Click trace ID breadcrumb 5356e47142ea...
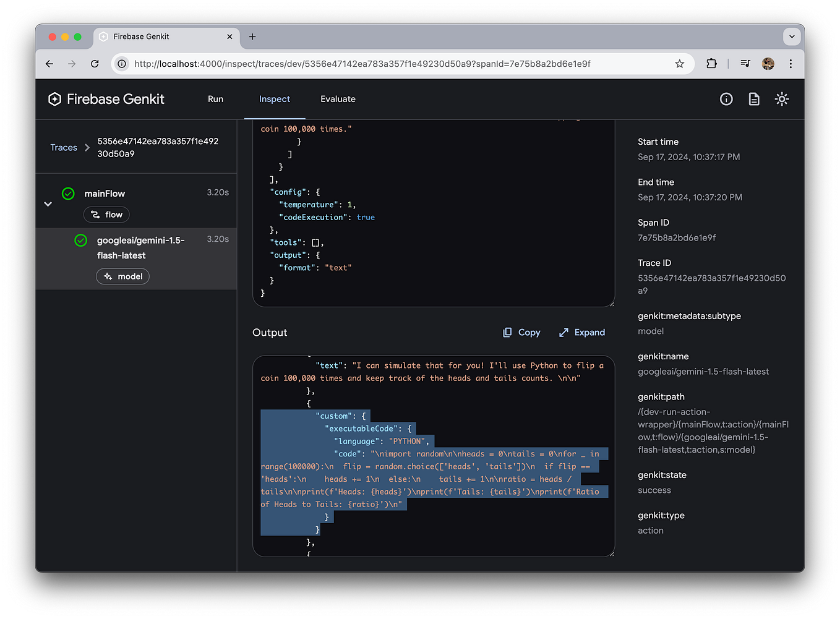 coord(158,147)
